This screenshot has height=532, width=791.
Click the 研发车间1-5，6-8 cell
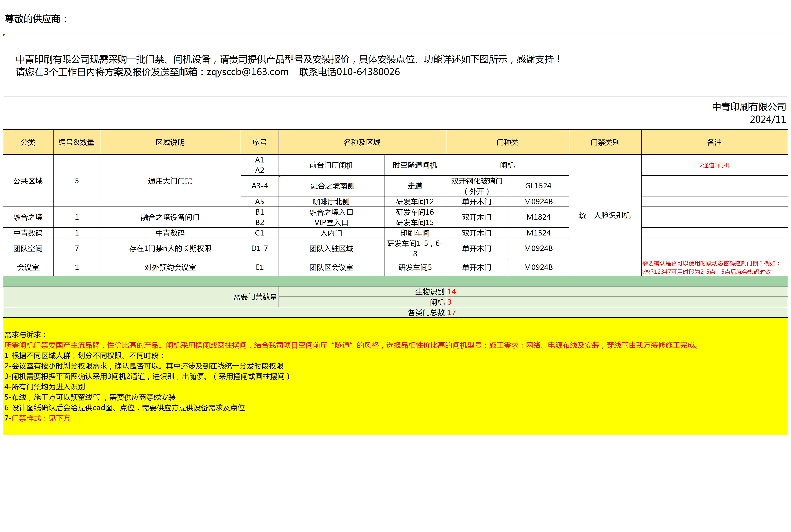(415, 248)
